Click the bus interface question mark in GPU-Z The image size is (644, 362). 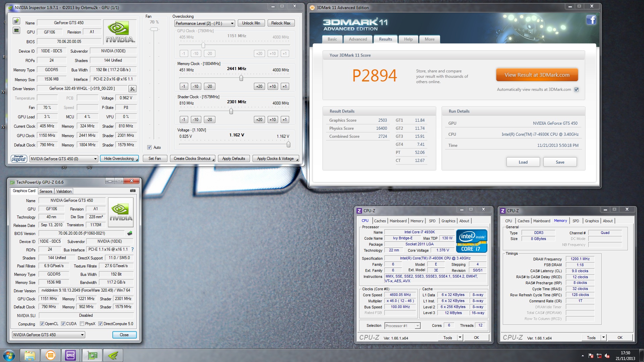click(x=132, y=249)
